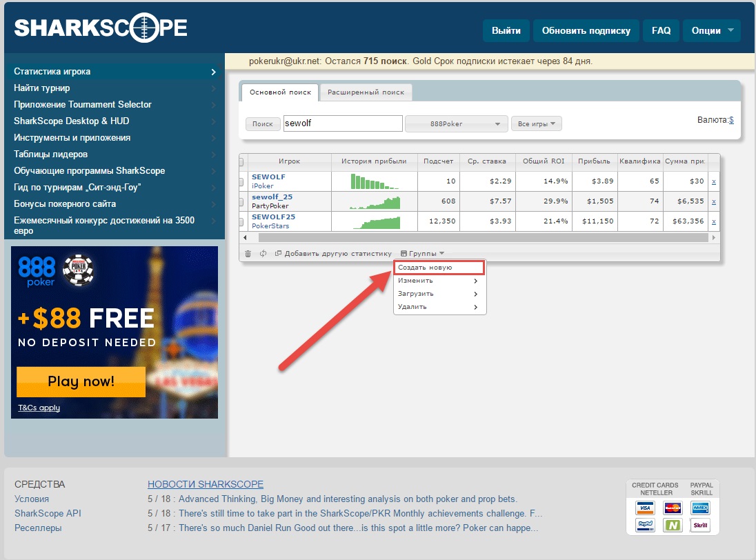Remove SEWOLF iPoker row with x
This screenshot has width=756, height=560.
pos(713,181)
